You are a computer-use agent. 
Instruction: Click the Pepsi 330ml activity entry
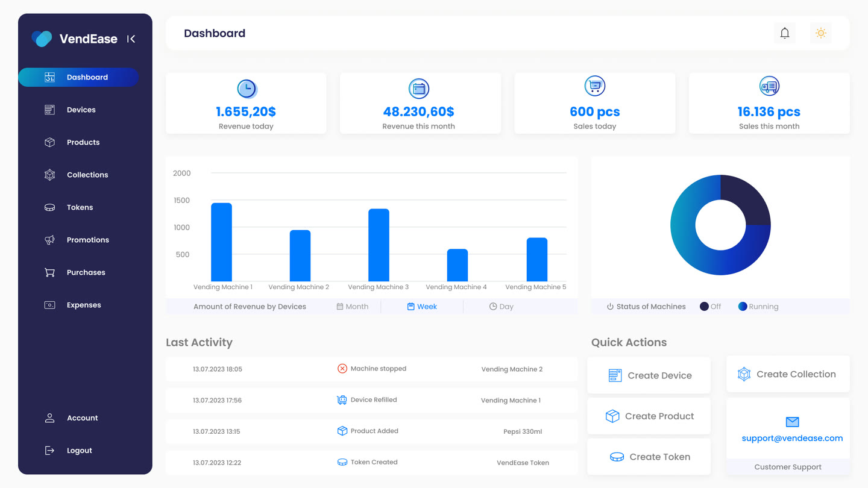tap(523, 432)
